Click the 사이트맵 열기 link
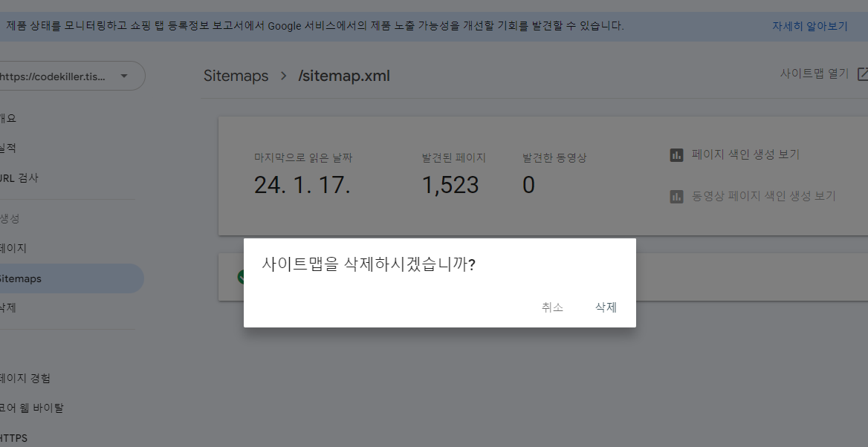 pyautogui.click(x=813, y=74)
